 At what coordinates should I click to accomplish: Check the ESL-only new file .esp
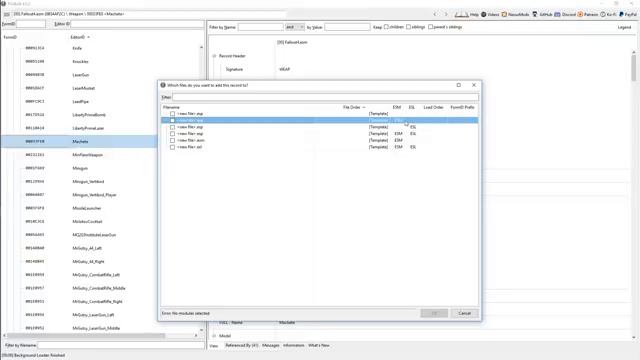(172, 127)
